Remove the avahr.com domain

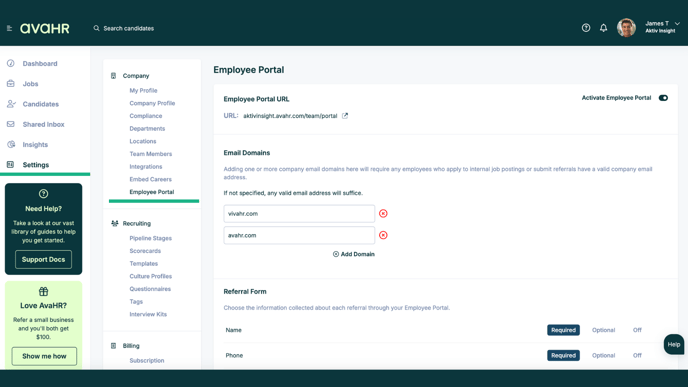point(383,235)
